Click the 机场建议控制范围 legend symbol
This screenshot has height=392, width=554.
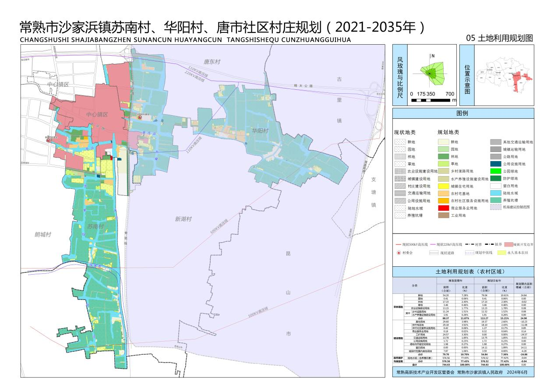click(x=495, y=208)
